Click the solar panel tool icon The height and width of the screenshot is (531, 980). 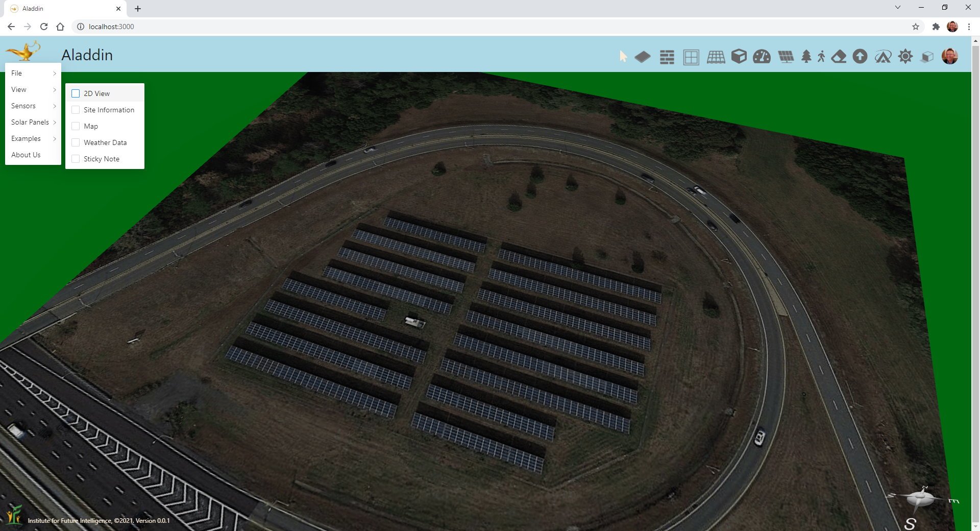click(786, 57)
